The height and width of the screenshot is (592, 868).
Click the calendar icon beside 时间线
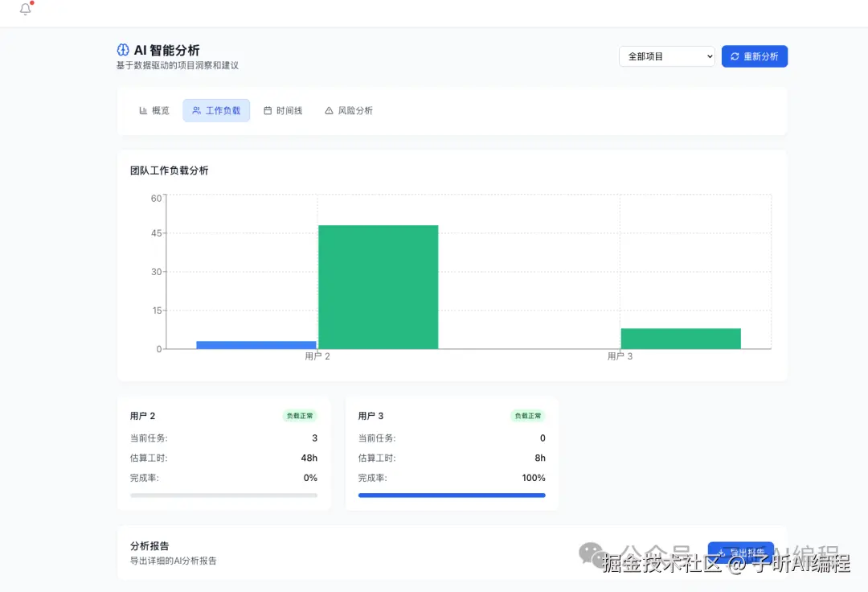(x=268, y=111)
